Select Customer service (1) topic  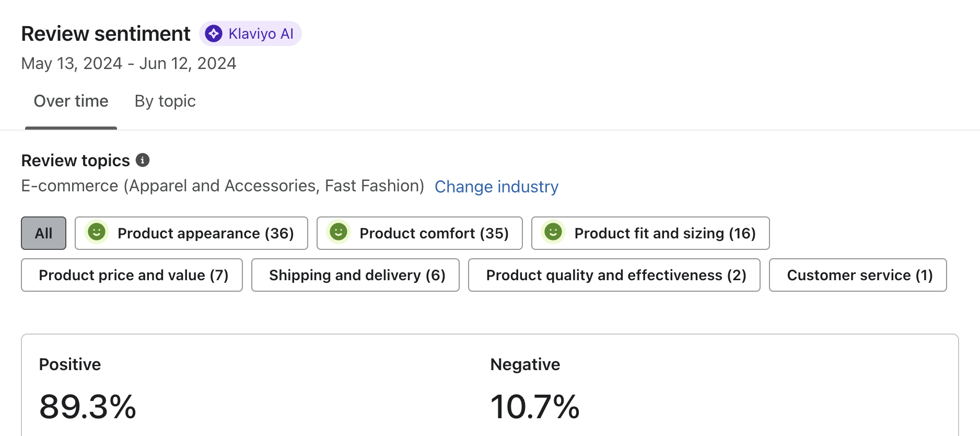(x=858, y=274)
